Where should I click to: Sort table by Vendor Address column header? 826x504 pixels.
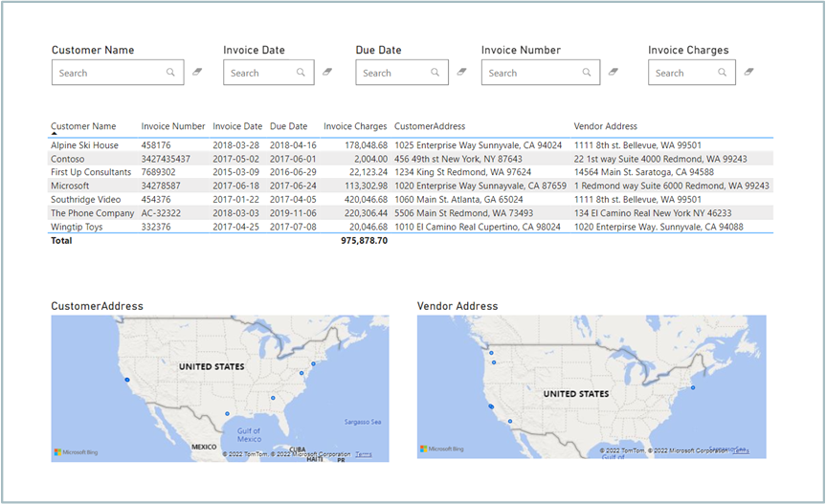point(605,126)
